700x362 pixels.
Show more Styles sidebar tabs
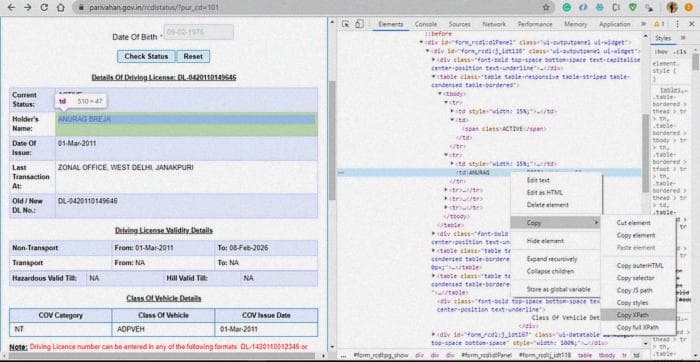pos(683,38)
